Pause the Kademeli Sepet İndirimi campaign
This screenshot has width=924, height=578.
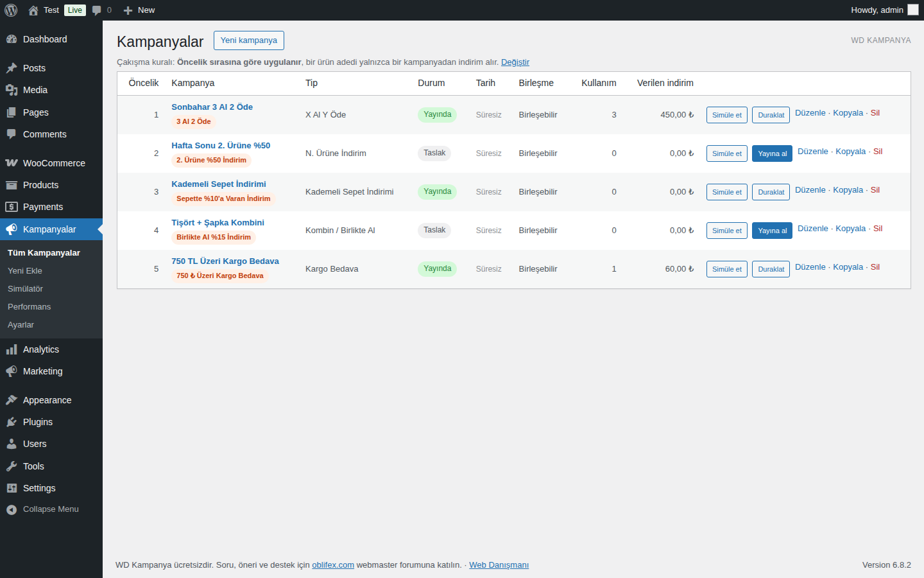pyautogui.click(x=771, y=192)
